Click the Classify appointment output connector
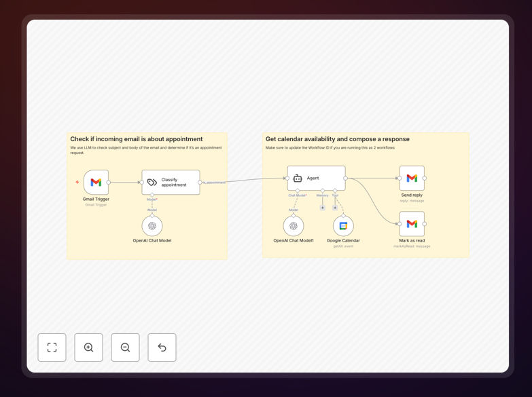Viewport: 532px width, 397px height. (x=200, y=183)
